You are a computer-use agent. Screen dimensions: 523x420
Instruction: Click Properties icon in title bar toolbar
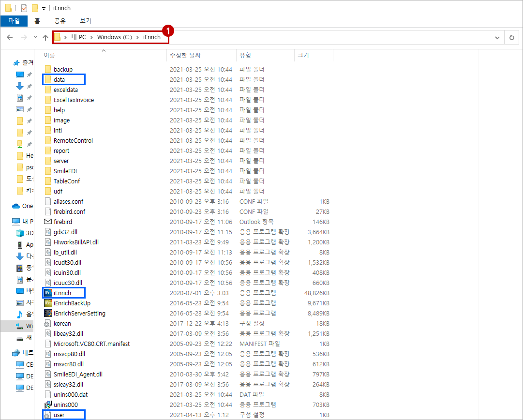click(x=24, y=8)
